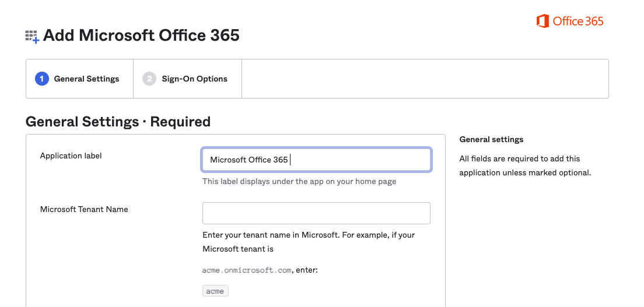Click the step 1 circle badge

(x=42, y=79)
